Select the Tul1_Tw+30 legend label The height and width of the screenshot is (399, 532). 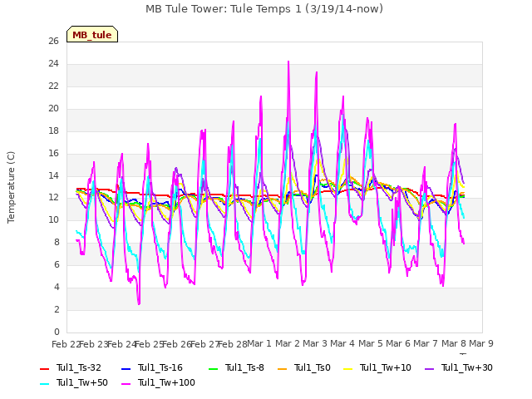(467, 367)
